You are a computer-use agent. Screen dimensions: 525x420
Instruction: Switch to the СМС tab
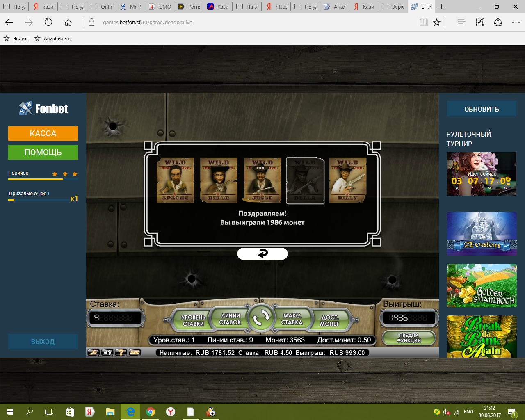pyautogui.click(x=160, y=7)
